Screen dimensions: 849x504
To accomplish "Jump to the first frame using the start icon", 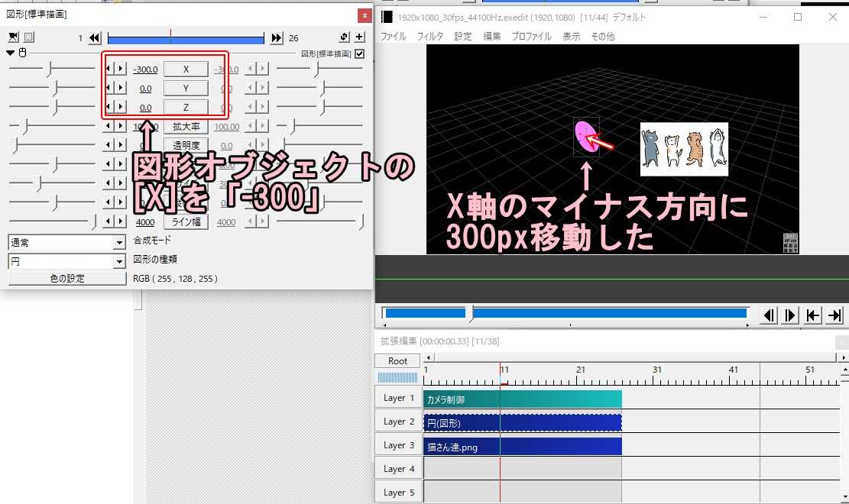I will 813,315.
